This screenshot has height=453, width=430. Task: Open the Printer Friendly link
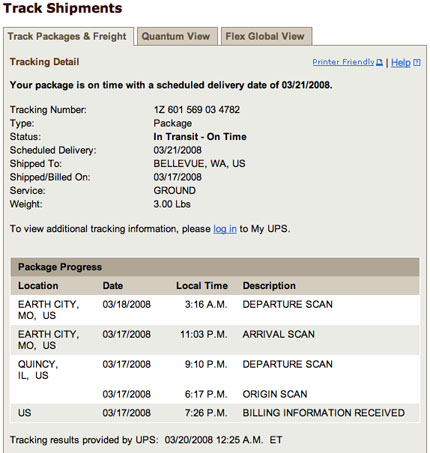click(343, 62)
